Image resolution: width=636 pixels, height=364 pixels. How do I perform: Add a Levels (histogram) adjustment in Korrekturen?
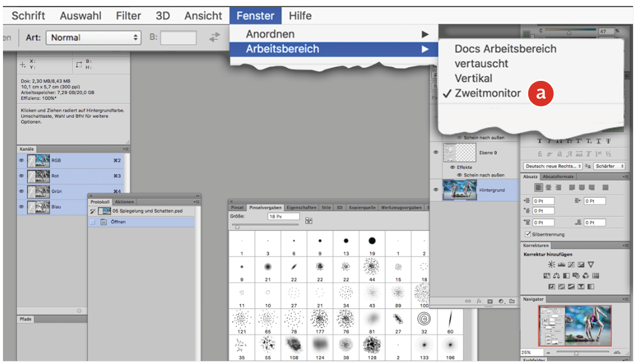(562, 265)
